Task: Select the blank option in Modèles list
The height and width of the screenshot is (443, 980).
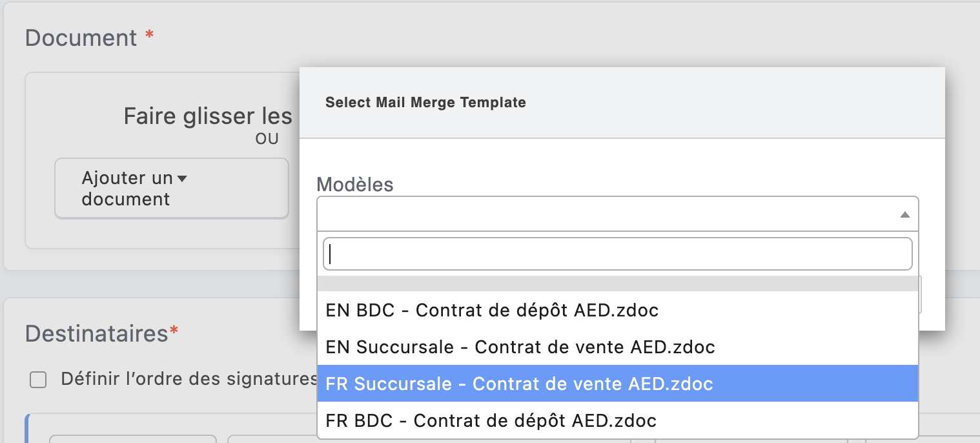Action: (617, 283)
